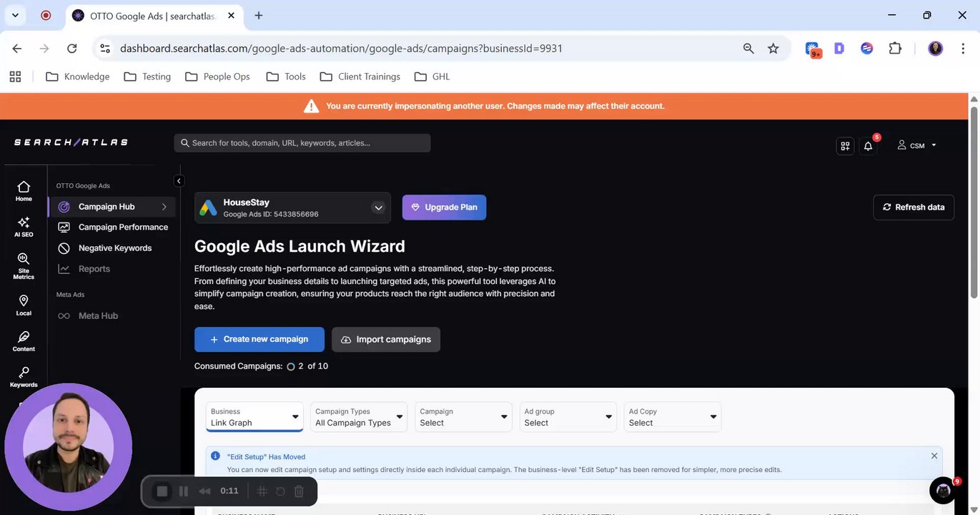Image resolution: width=980 pixels, height=515 pixels.
Task: Open the Tools bookmarks folder
Action: coord(285,77)
